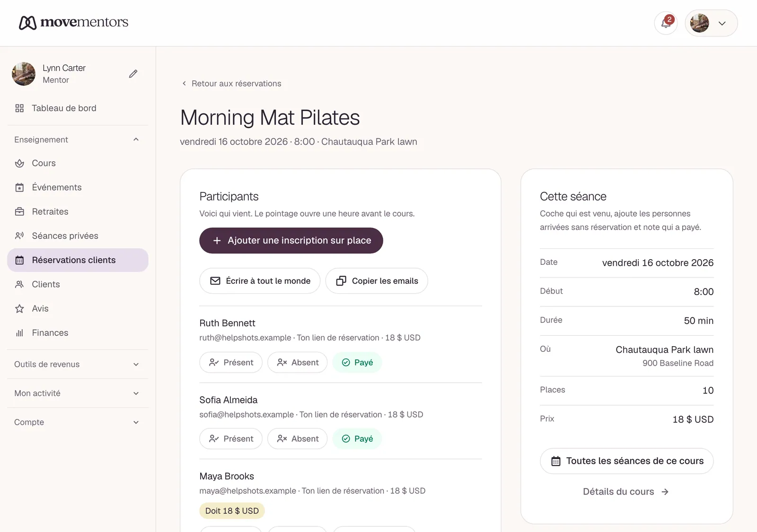Click maya@helpshots.example email text

[247, 491]
